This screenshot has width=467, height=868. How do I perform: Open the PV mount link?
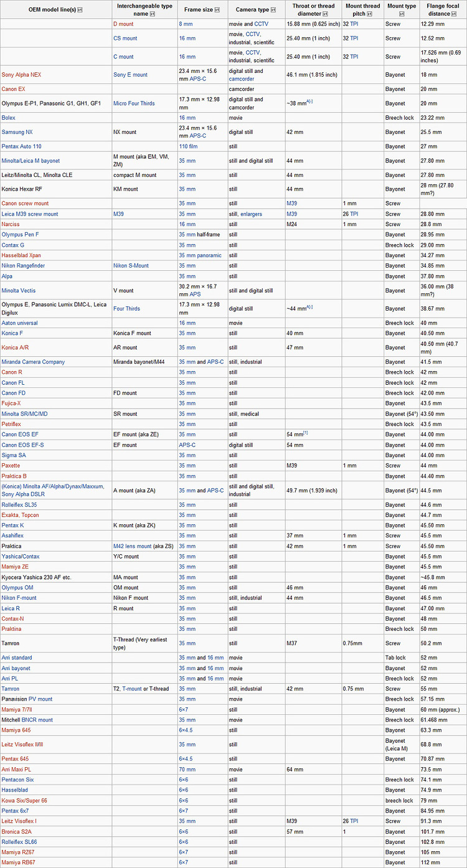40,699
